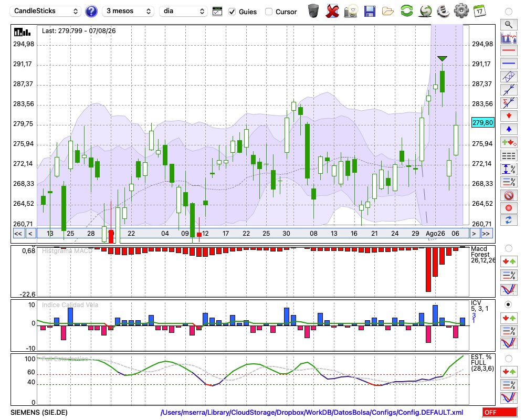Click the red prohibition sign icon
This screenshot has height=420, width=525.
click(509, 195)
